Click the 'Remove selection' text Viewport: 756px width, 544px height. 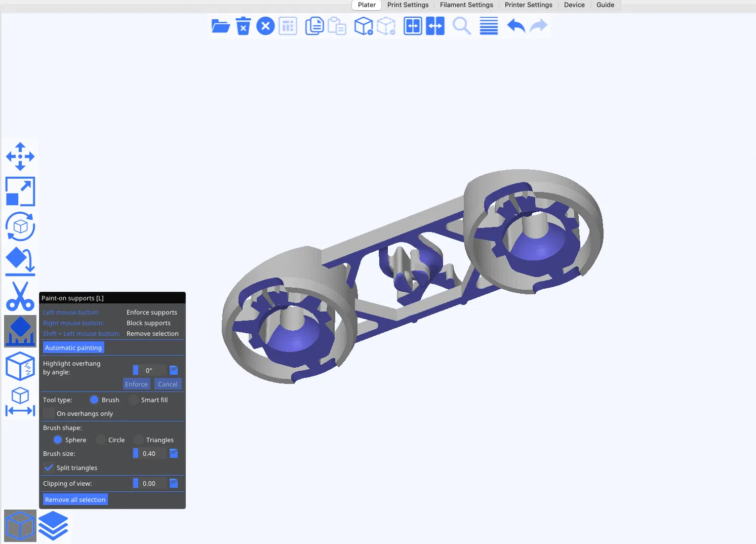[x=152, y=333]
